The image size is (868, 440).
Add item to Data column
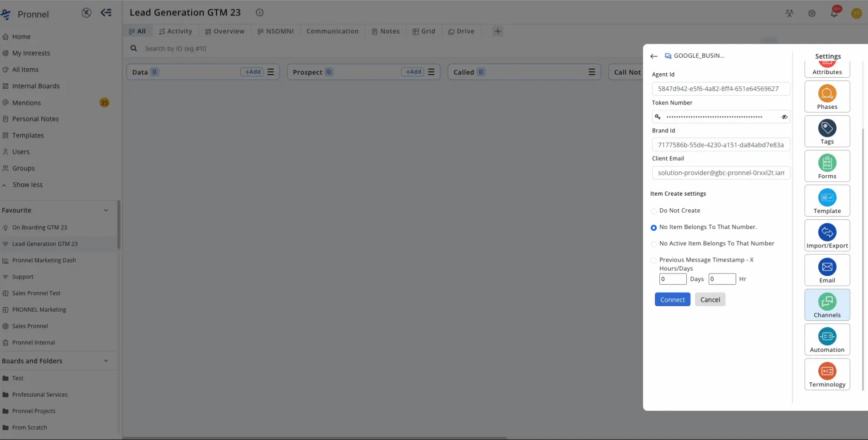coord(252,72)
